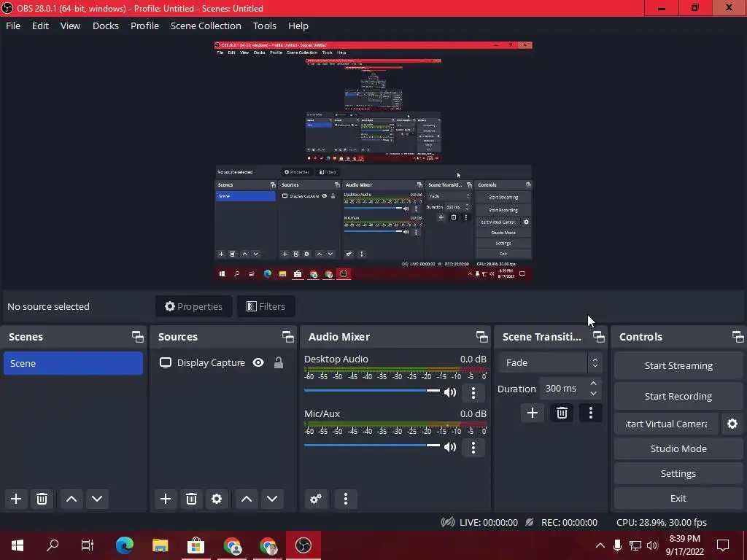This screenshot has width=747, height=560.
Task: Open transition properties three-dot menu
Action: (x=591, y=413)
